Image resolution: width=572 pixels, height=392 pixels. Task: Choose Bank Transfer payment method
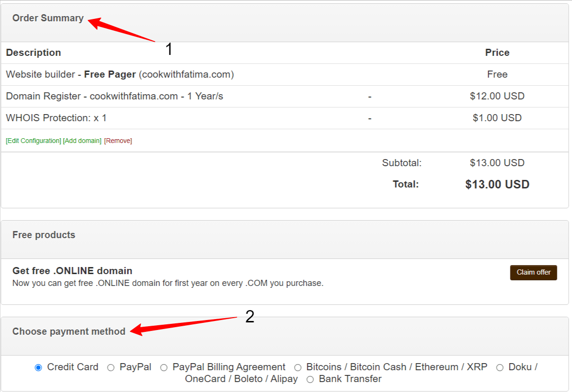[311, 379]
